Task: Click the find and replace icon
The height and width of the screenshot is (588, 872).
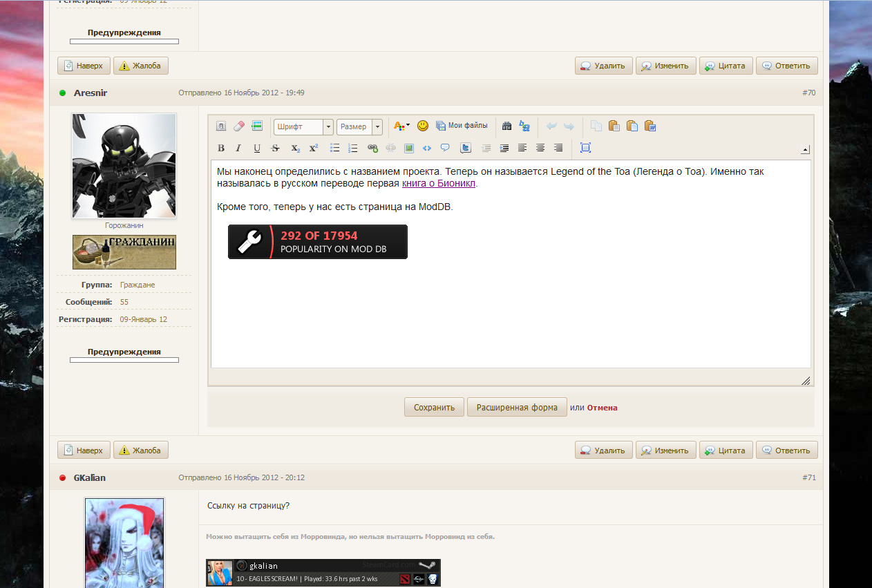Action: [x=524, y=126]
